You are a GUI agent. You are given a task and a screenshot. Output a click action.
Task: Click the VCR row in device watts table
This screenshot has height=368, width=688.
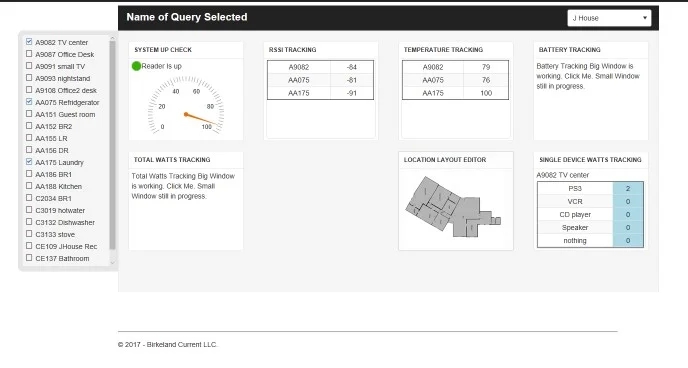pos(590,202)
